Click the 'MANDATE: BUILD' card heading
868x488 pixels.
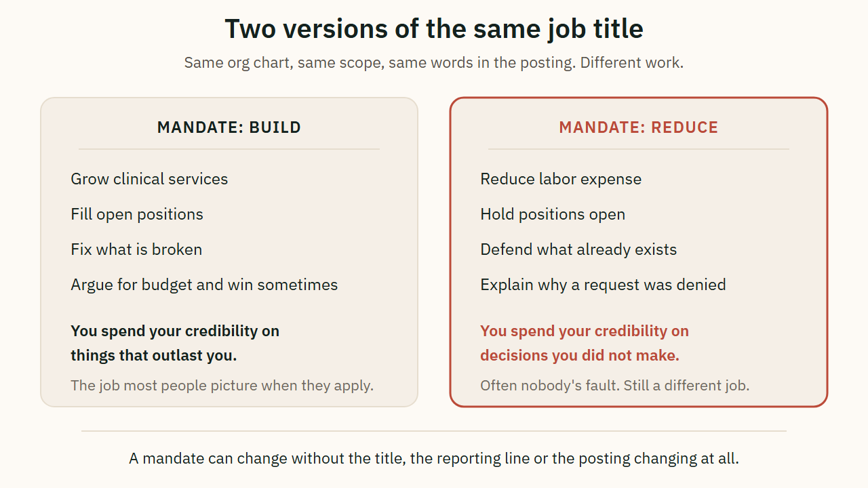[x=229, y=127]
